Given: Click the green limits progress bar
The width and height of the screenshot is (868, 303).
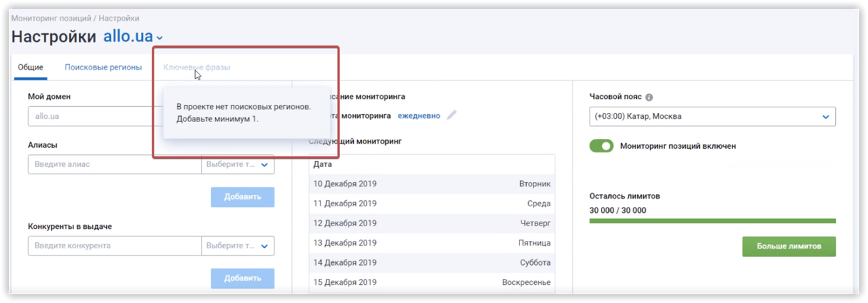Looking at the screenshot, I should tap(712, 221).
